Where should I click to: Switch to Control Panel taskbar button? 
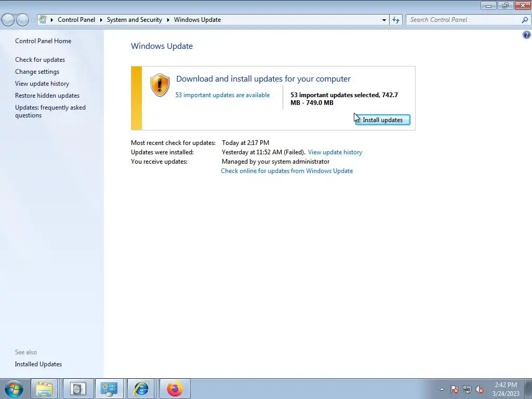point(109,389)
